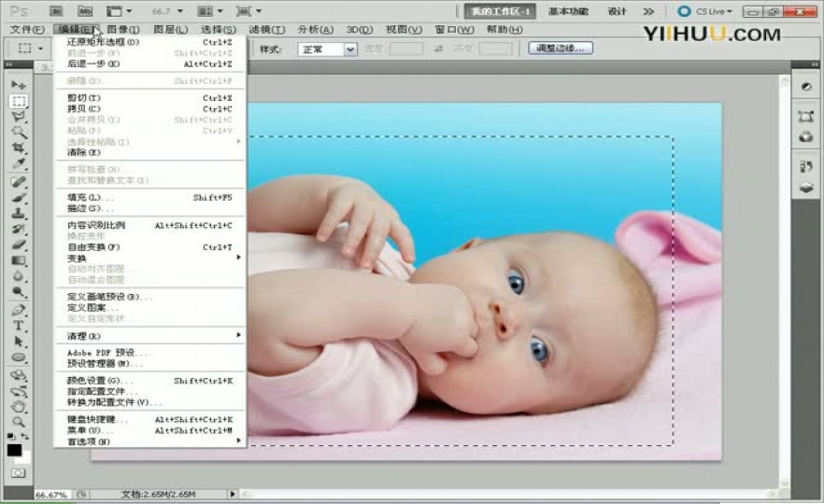Open the Layers panel icon
The width and height of the screenshot is (824, 504).
coord(806,188)
